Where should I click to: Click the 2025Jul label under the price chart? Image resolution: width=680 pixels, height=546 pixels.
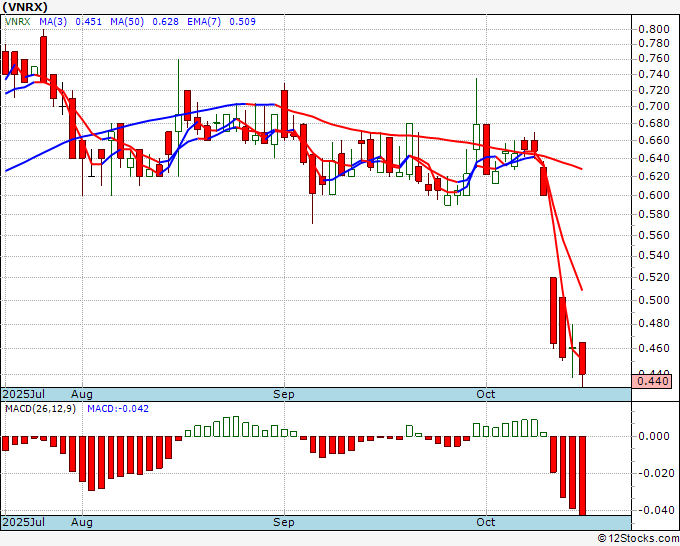pos(23,394)
